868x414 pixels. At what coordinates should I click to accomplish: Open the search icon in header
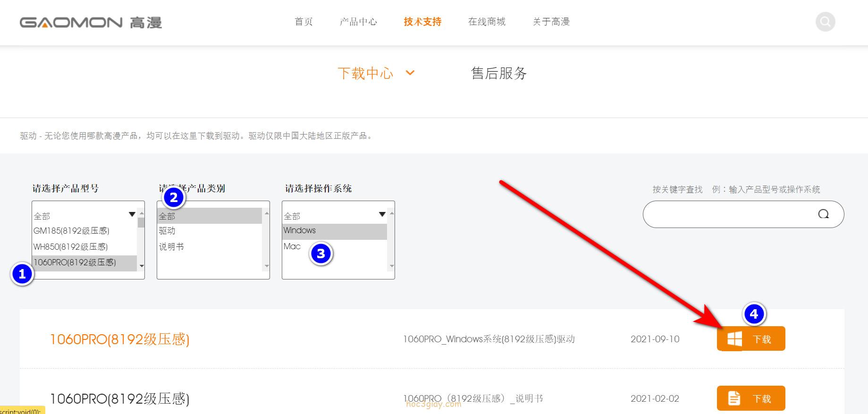coord(825,22)
